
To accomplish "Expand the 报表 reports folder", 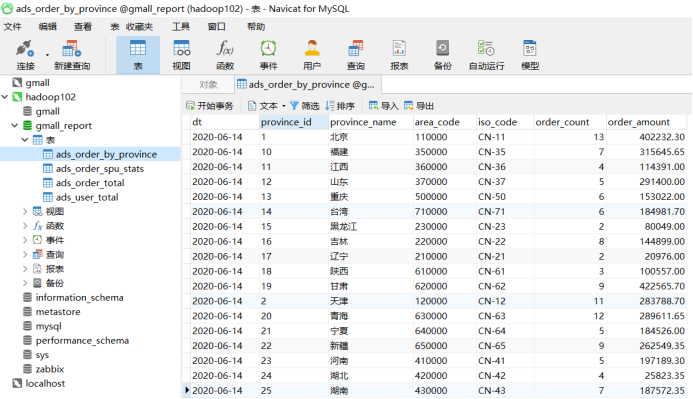I will pyautogui.click(x=25, y=269).
